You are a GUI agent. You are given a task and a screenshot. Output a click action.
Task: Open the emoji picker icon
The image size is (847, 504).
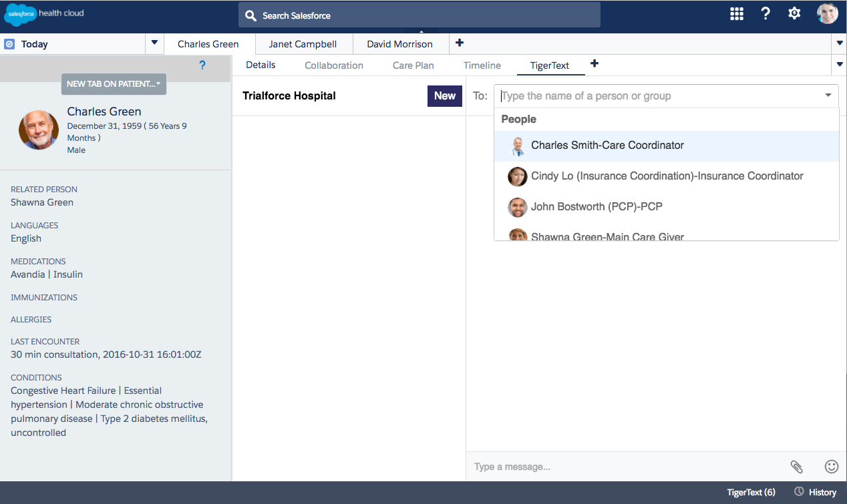point(832,467)
